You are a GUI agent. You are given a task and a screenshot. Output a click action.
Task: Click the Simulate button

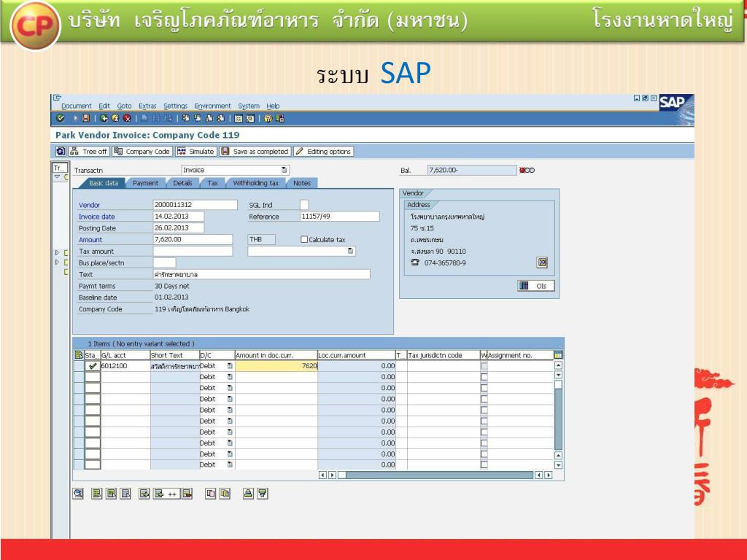click(x=196, y=152)
